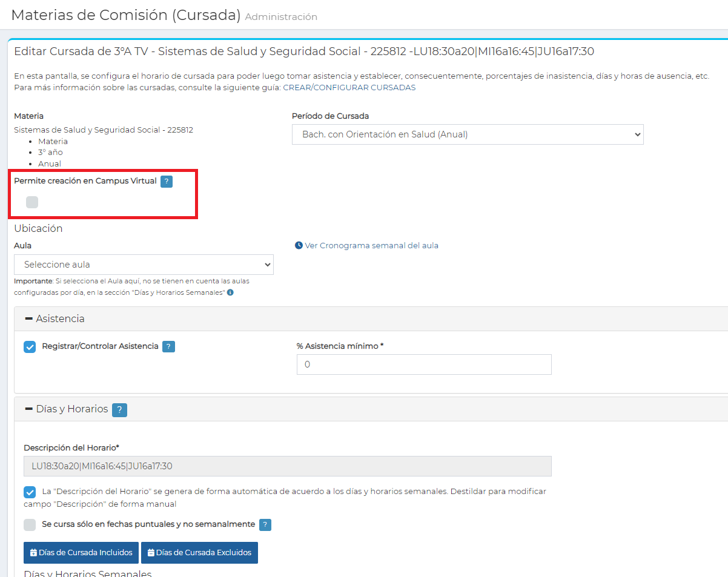This screenshot has height=577, width=728.
Task: Click Descripción del Horario field
Action: [x=288, y=466]
